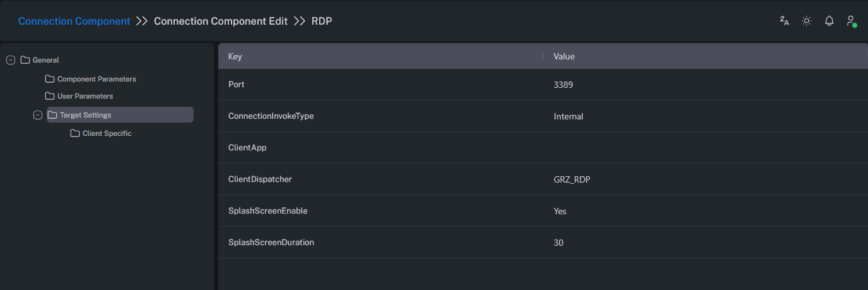Image resolution: width=868 pixels, height=290 pixels.
Task: Click the General folder icon
Action: coord(25,60)
